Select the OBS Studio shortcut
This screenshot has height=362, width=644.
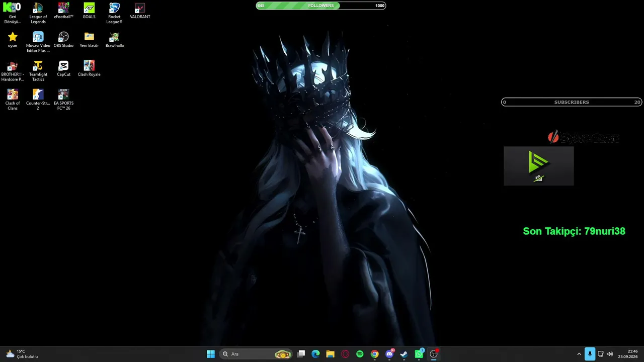click(x=63, y=40)
